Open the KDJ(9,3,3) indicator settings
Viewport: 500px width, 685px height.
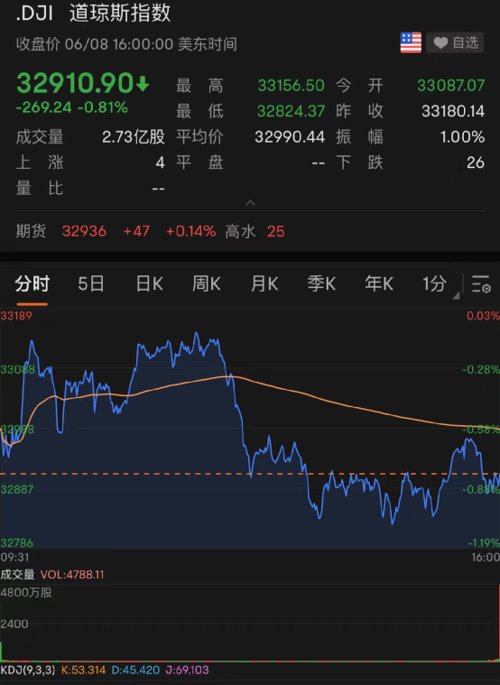point(28,670)
